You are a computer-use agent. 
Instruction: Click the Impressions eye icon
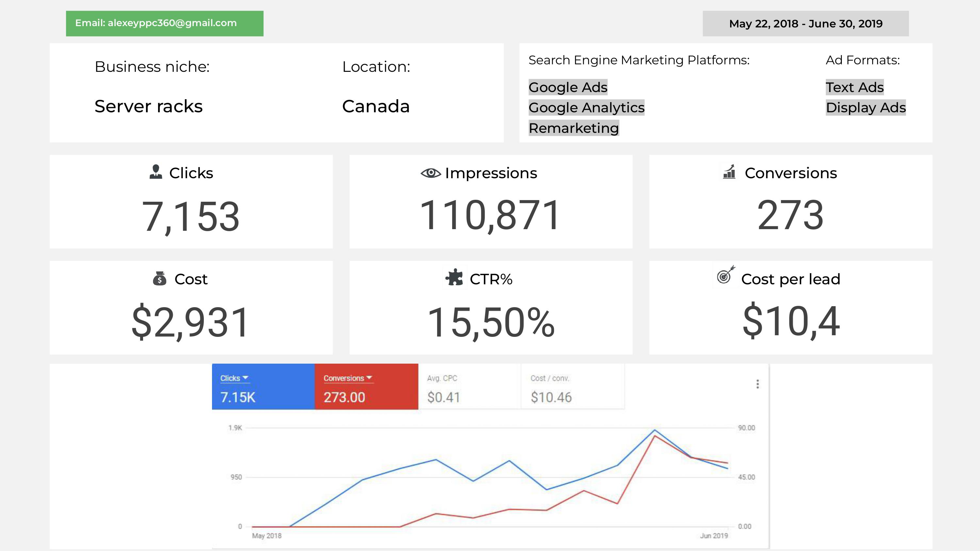tap(430, 173)
